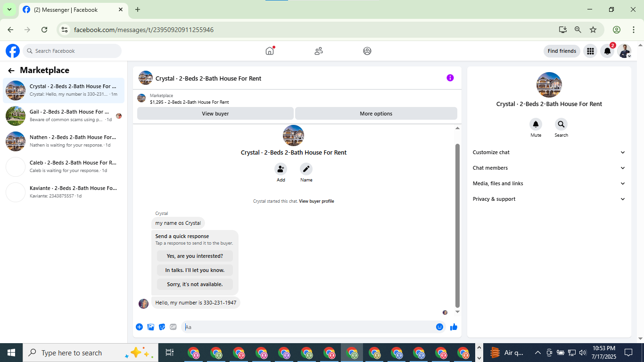Open Chrome's three-dot menu
Viewport: 644px width, 362px height.
tap(633, 30)
